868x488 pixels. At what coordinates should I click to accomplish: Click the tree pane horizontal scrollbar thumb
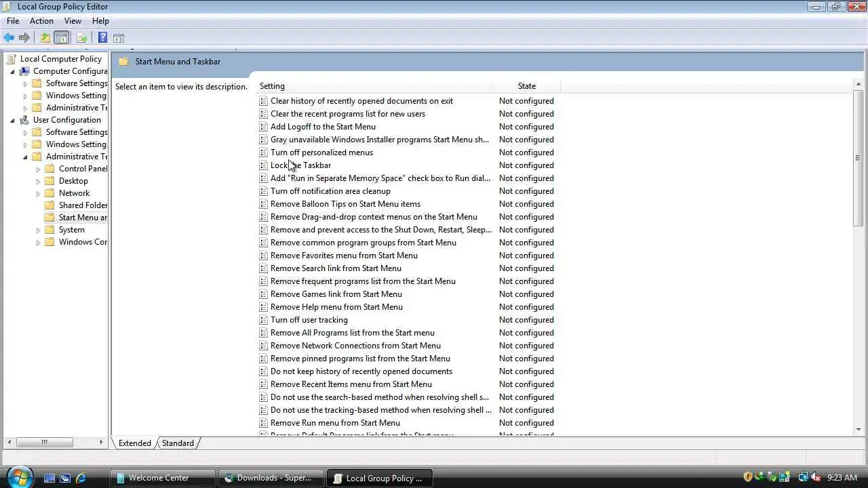(x=44, y=443)
